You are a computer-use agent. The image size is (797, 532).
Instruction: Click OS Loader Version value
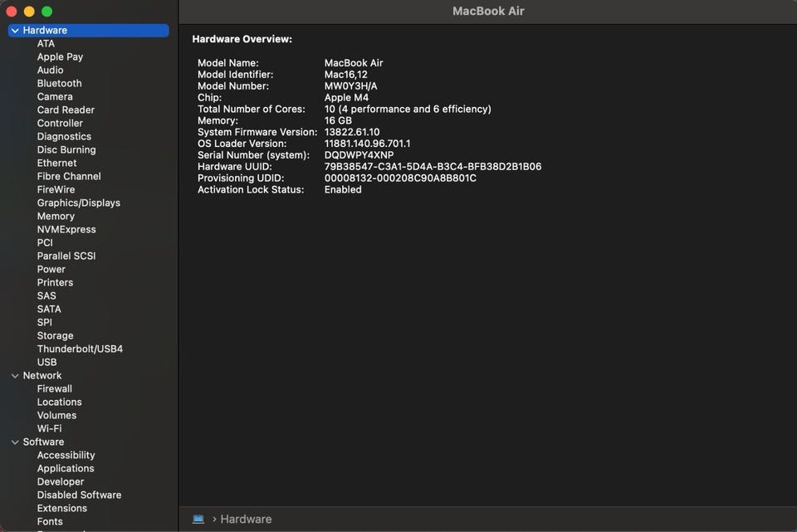(368, 144)
